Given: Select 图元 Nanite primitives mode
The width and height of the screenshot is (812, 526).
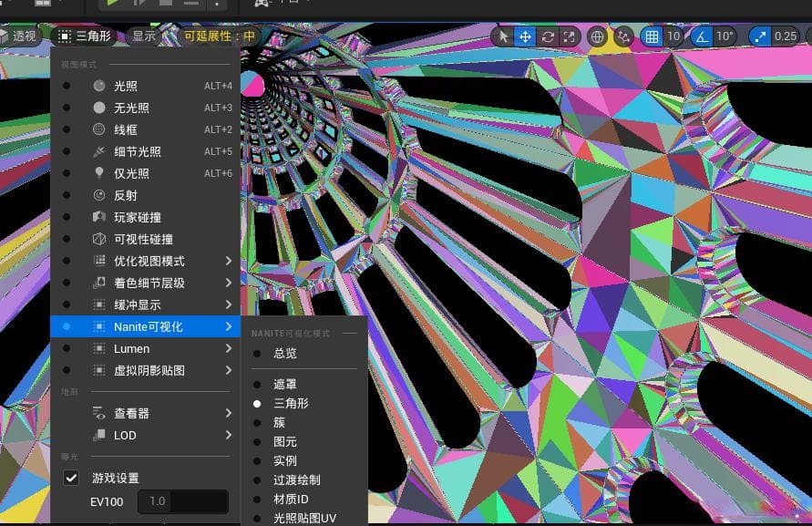Looking at the screenshot, I should tap(304, 441).
